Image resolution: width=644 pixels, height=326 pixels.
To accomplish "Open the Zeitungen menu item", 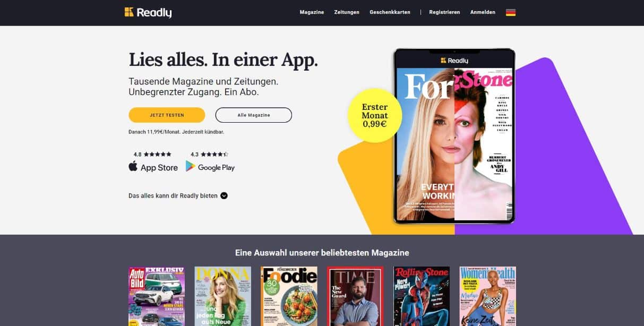I will tap(347, 12).
